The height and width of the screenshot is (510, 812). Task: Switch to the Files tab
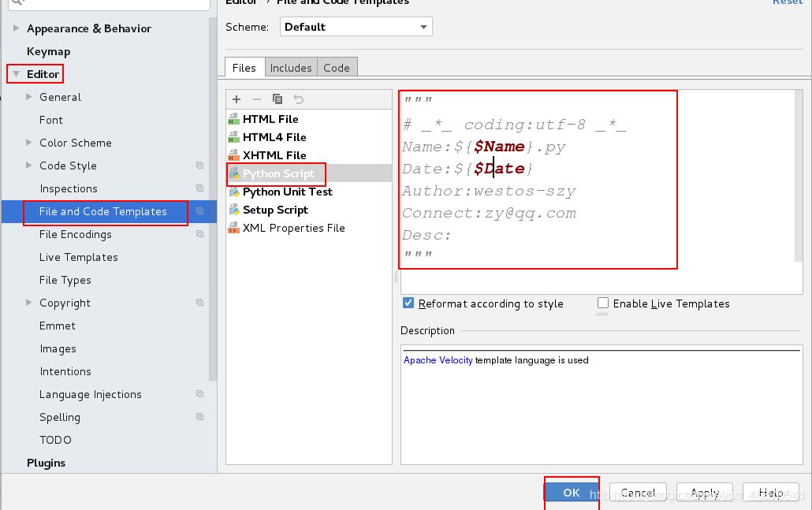click(244, 68)
